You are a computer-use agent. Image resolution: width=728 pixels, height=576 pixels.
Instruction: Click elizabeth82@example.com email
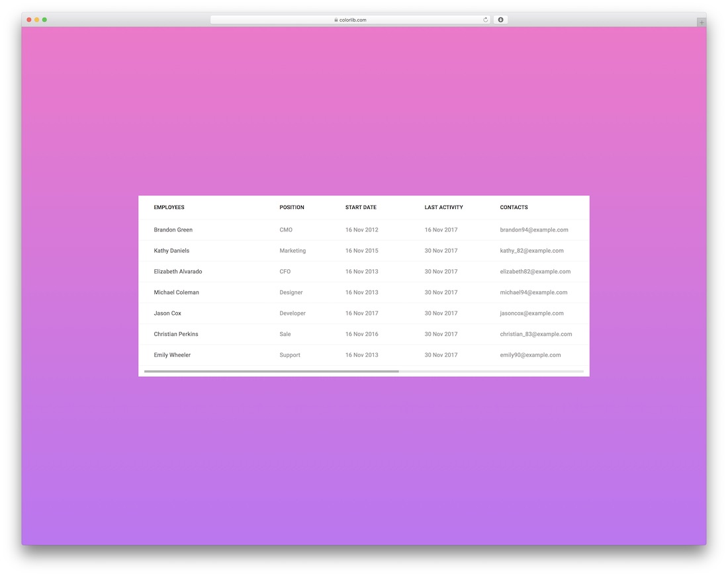pyautogui.click(x=535, y=272)
